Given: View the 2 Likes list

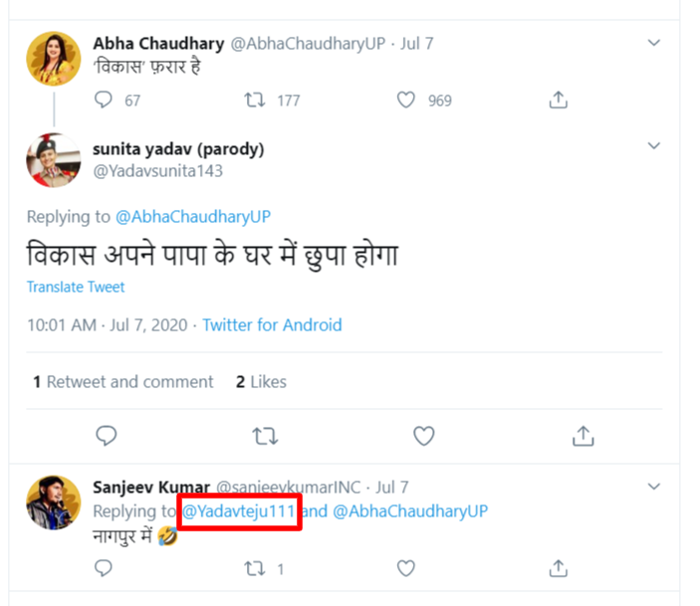Looking at the screenshot, I should point(261,382).
